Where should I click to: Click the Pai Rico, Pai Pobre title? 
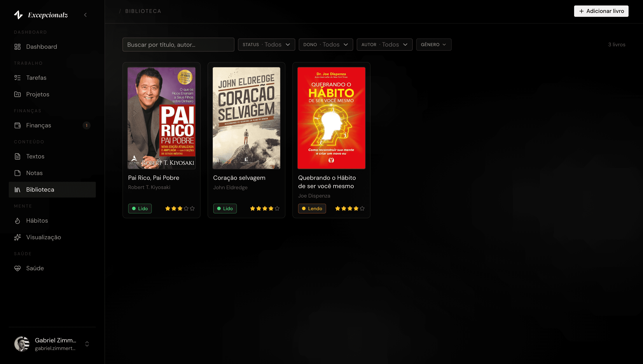tap(154, 178)
